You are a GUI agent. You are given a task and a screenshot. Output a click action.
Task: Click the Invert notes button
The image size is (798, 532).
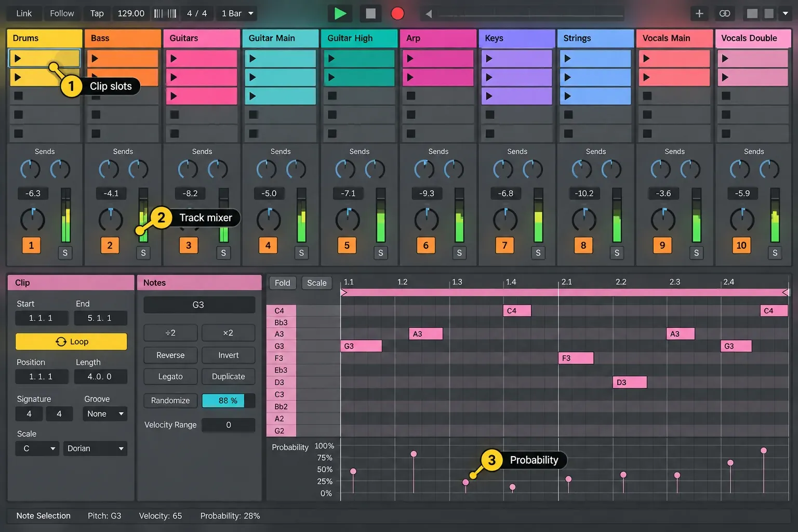(x=229, y=355)
